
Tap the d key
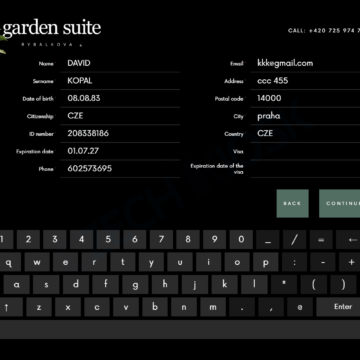pos(76,285)
